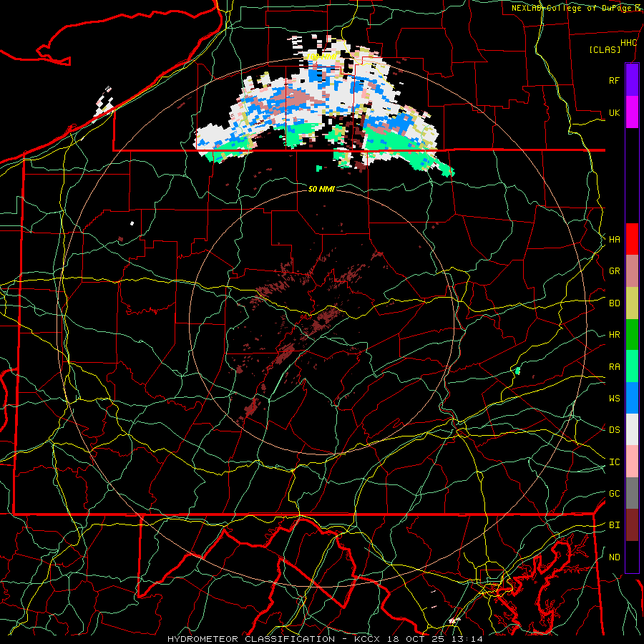Viewport: 644px width, 644px height.
Task: Click the BI legend label
Action: (x=614, y=525)
